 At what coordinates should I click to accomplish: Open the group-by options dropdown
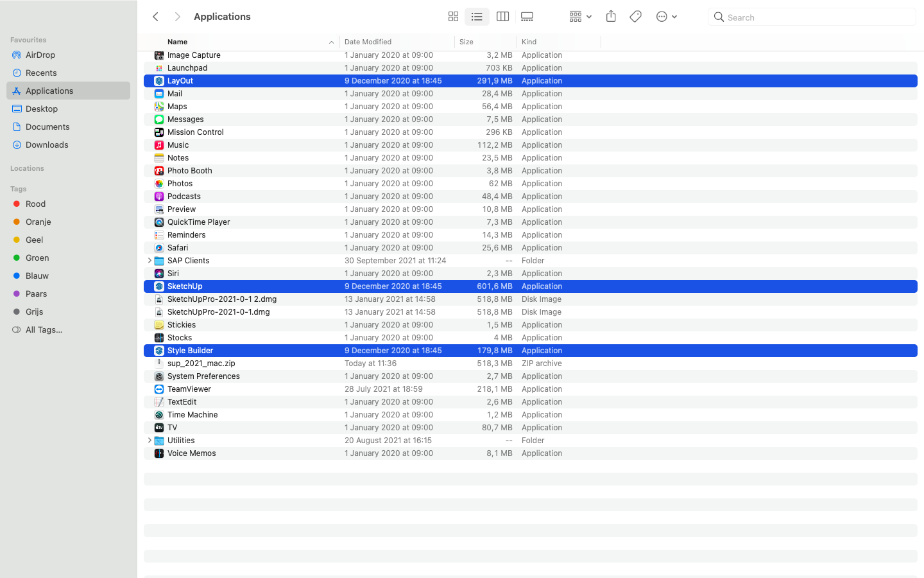click(x=580, y=17)
